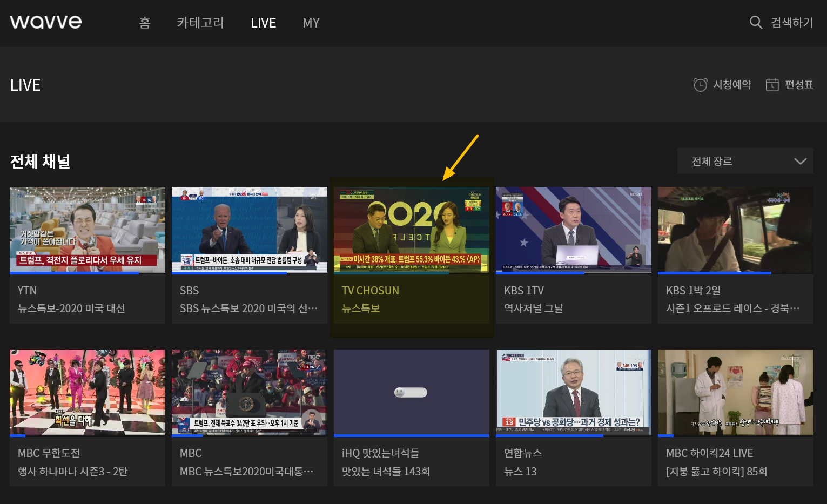Open the 편성표 schedule
Viewport: 827px width, 504px height.
799,84
